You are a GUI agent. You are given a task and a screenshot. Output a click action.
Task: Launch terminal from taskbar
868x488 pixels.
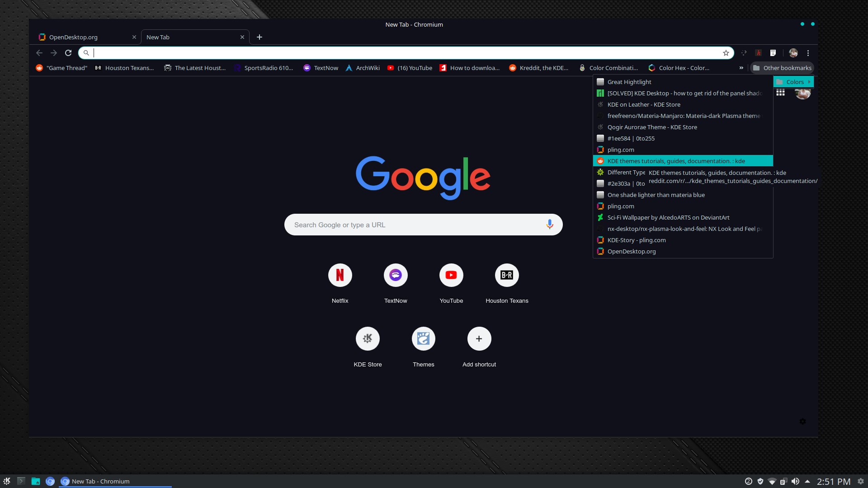(x=21, y=481)
